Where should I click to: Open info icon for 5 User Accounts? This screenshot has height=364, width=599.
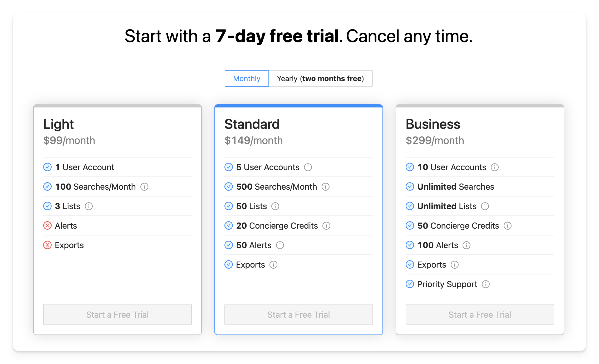coord(308,167)
